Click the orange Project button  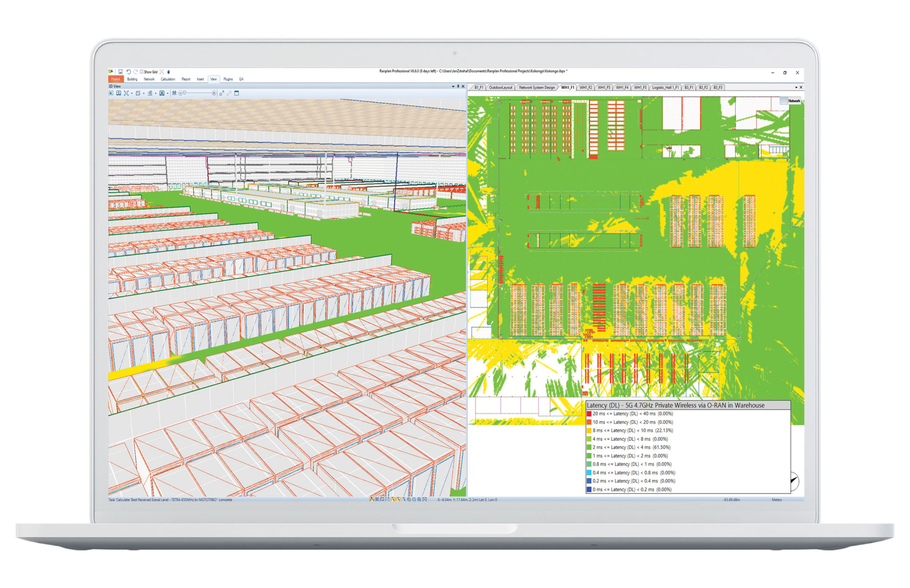click(x=116, y=79)
